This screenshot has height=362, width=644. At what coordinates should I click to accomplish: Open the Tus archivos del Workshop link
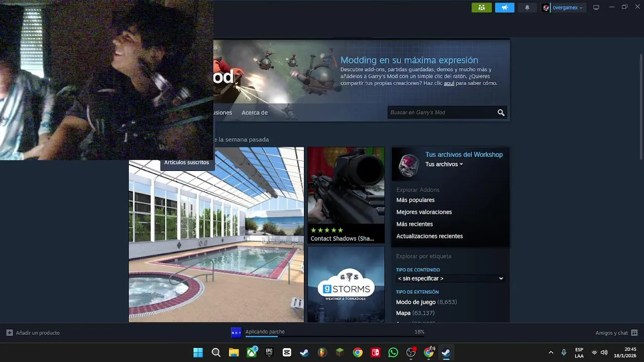tap(464, 155)
